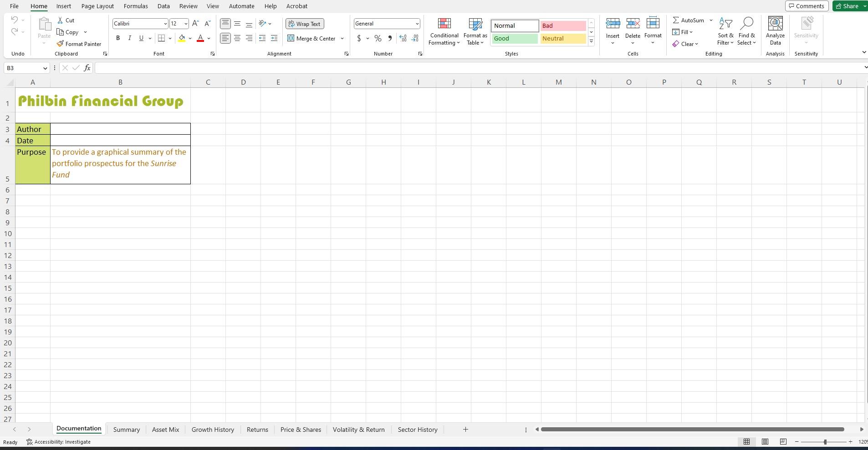Click the Undo arrow icon
This screenshot has height=450, width=868.
15,20
